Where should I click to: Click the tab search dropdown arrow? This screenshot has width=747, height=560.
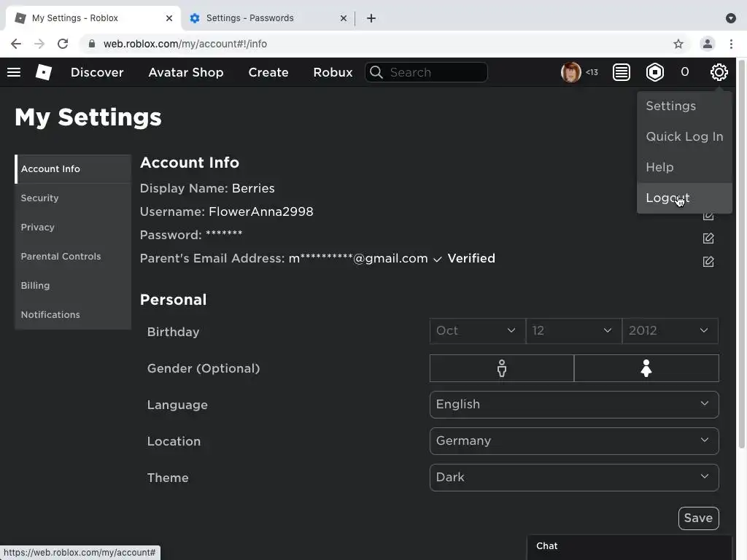pos(731,18)
